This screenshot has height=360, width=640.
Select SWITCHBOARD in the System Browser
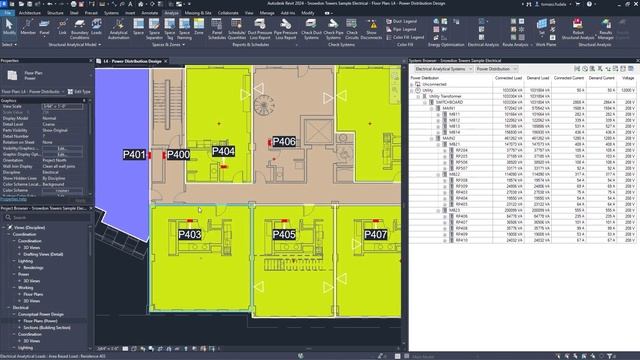(x=449, y=102)
